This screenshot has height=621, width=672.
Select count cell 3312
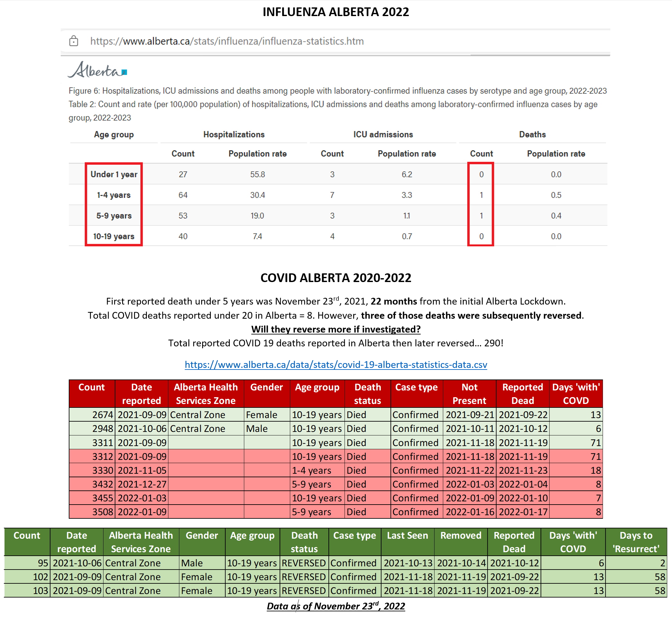point(92,456)
